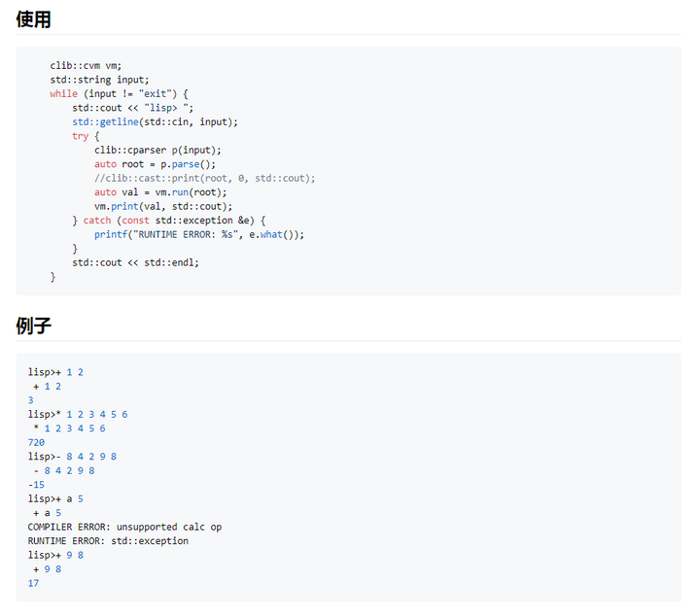The image size is (700, 616).
Task: Click the 'lisp>+ 1 2' example line
Action: click(x=55, y=372)
